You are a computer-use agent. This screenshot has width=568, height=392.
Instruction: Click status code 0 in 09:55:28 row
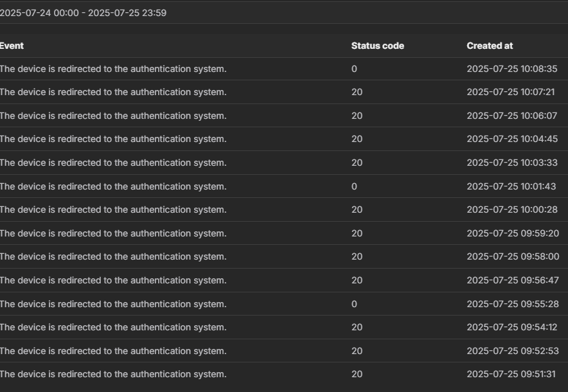click(x=354, y=304)
